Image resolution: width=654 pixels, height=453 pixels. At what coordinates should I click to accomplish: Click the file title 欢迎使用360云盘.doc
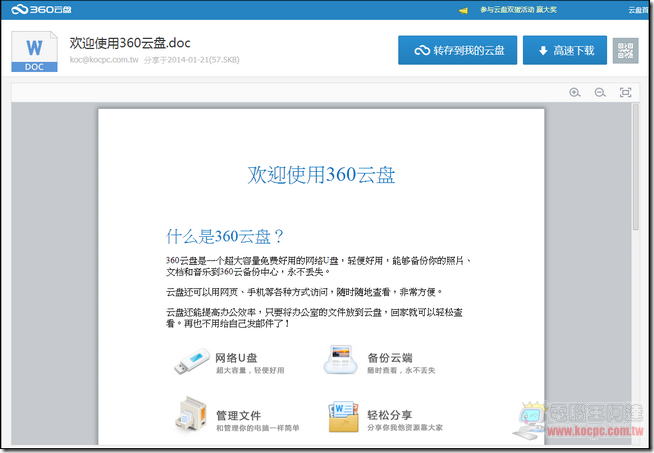pyautogui.click(x=130, y=43)
